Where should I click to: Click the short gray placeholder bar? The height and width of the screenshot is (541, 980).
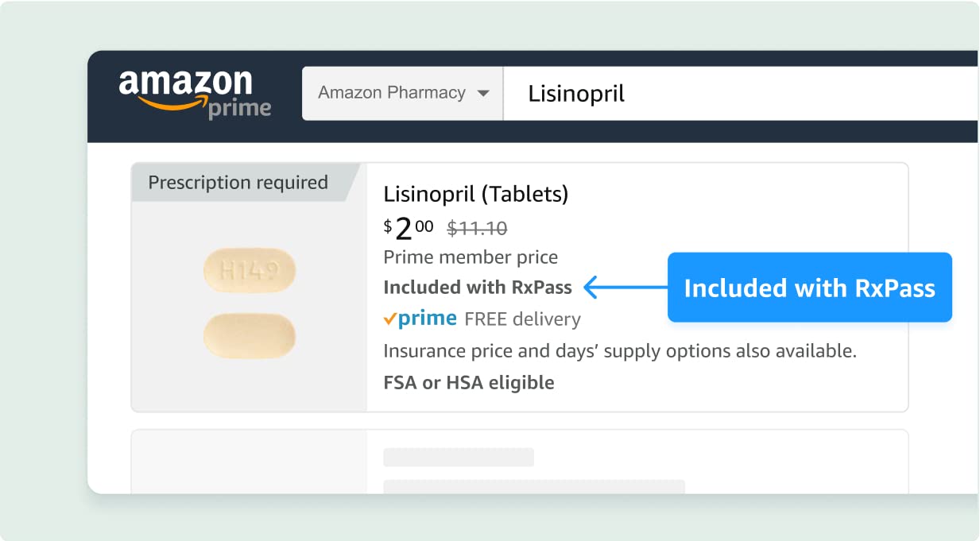(459, 458)
